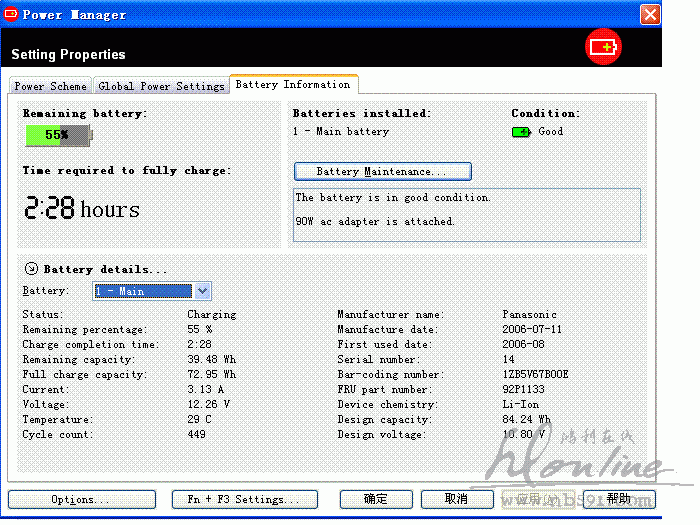Image resolution: width=700 pixels, height=525 pixels.
Task: Click the 2:28 hours charge time display
Action: (82, 209)
